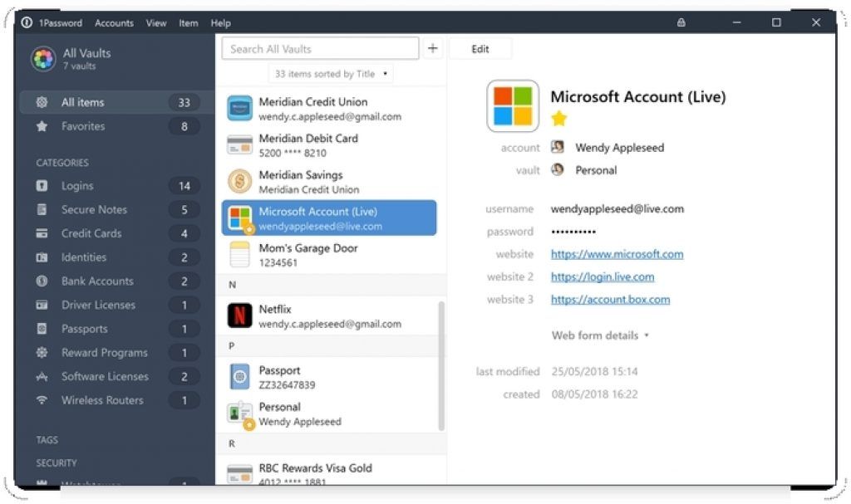Click the last modified 25/05/2018 15:14 value
This screenshot has width=851, height=504.
(x=595, y=372)
